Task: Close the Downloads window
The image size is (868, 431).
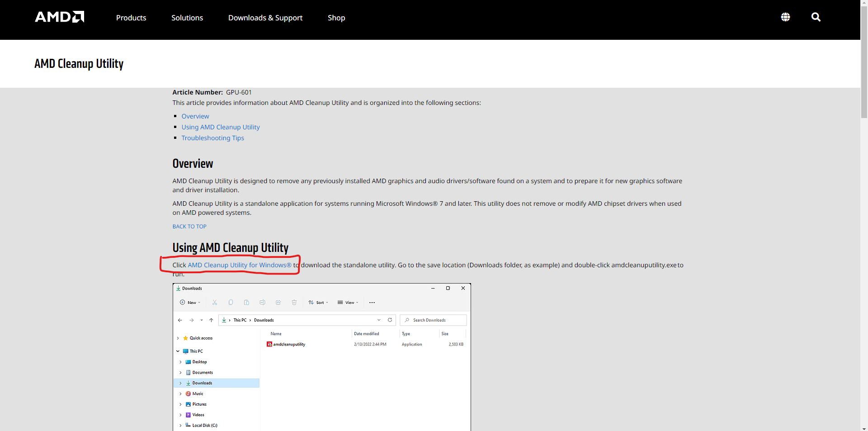Action: click(463, 288)
